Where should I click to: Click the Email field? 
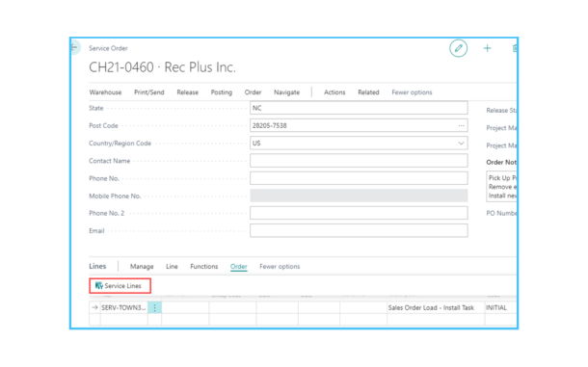pyautogui.click(x=359, y=230)
